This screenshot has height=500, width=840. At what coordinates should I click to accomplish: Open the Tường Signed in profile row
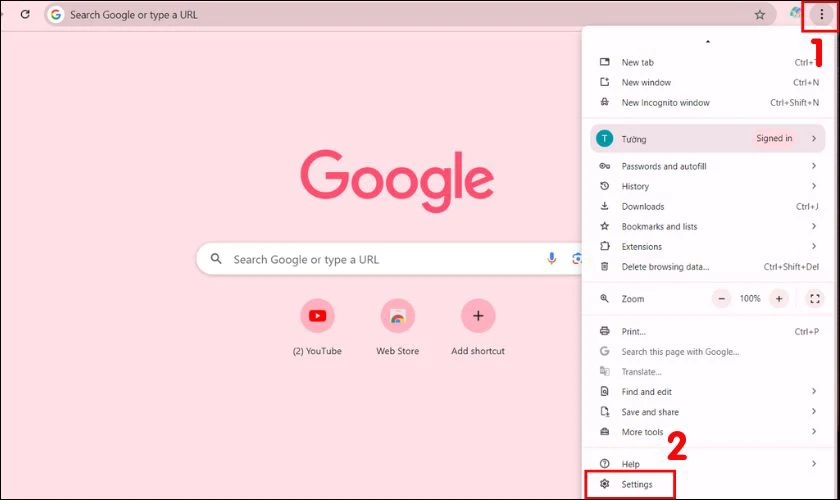click(708, 138)
